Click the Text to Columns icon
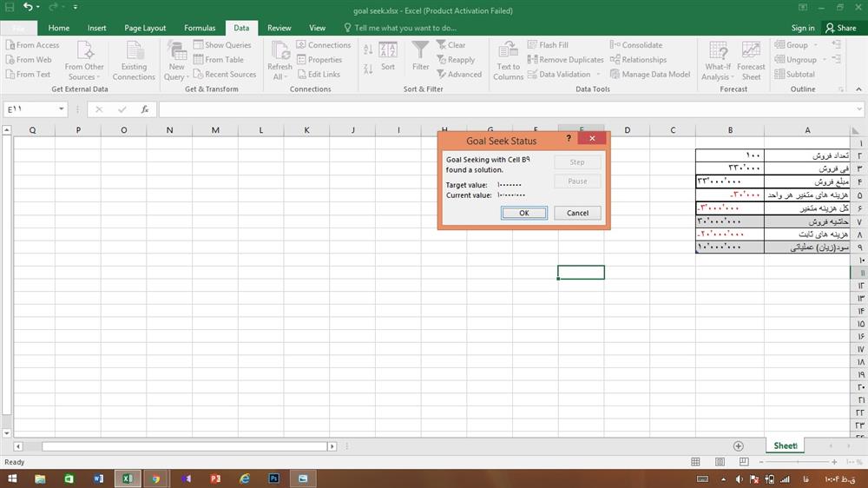This screenshot has width=868, height=488. (x=509, y=59)
